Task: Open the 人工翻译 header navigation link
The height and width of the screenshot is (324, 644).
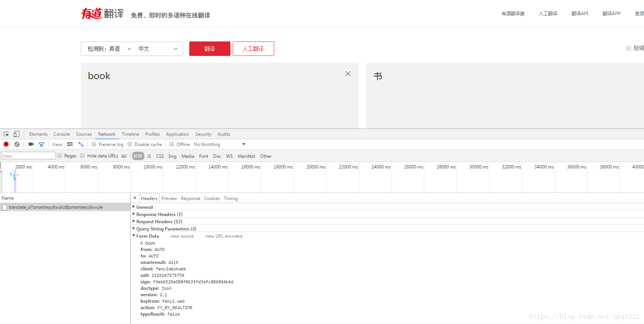Action: 548,14
